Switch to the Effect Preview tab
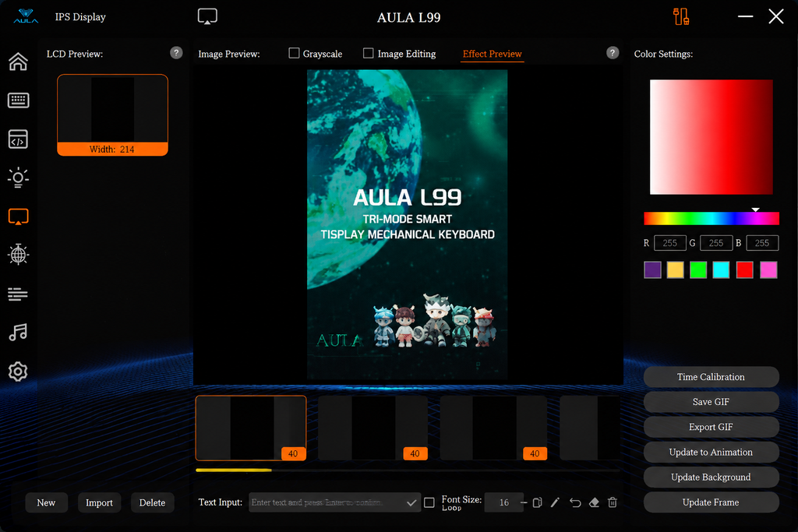 (493, 54)
